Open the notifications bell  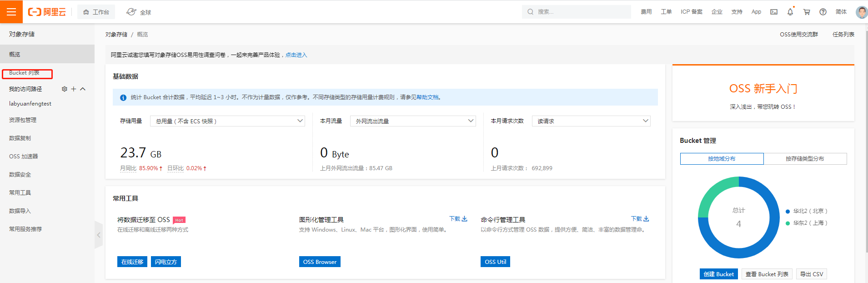790,12
